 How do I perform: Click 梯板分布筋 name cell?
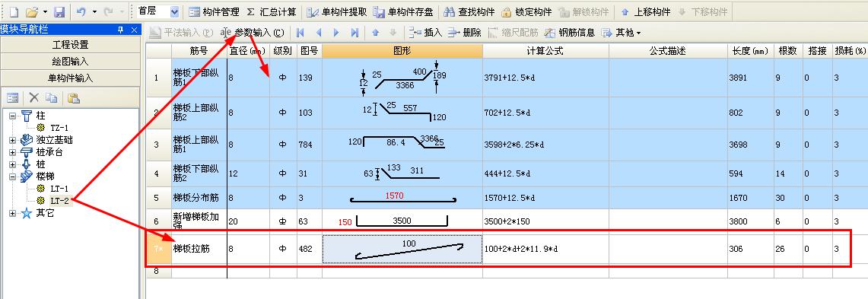point(199,198)
